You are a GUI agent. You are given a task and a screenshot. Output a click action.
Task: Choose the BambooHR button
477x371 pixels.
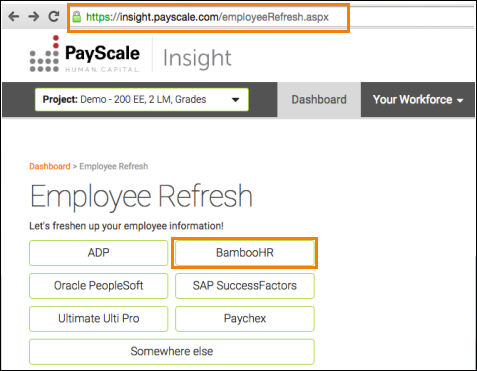245,253
